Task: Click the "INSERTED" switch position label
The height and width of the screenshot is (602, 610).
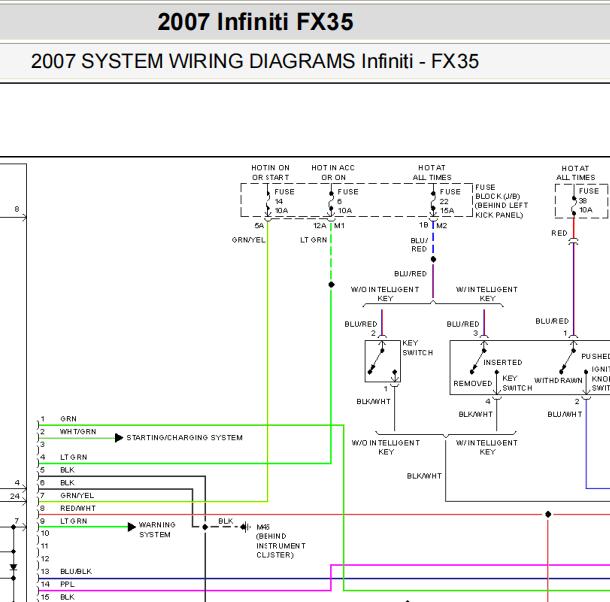Action: (503, 362)
